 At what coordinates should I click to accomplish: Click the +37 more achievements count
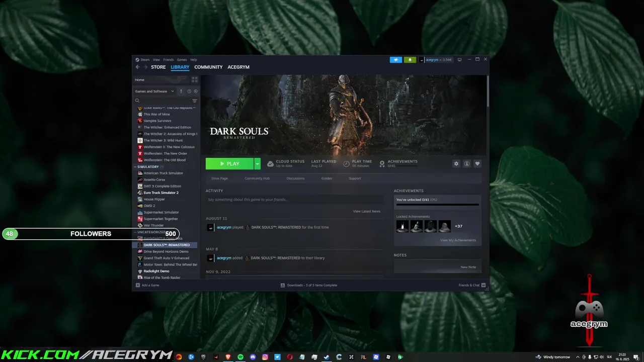[x=458, y=226]
